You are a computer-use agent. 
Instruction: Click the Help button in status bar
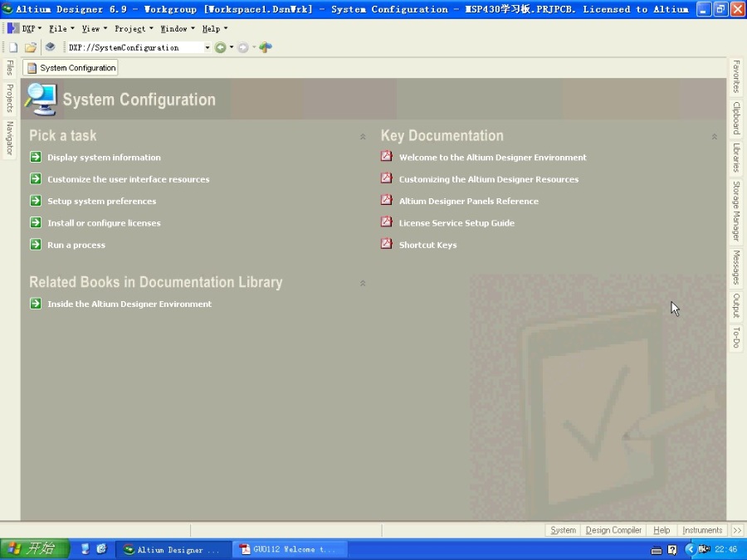pos(662,530)
